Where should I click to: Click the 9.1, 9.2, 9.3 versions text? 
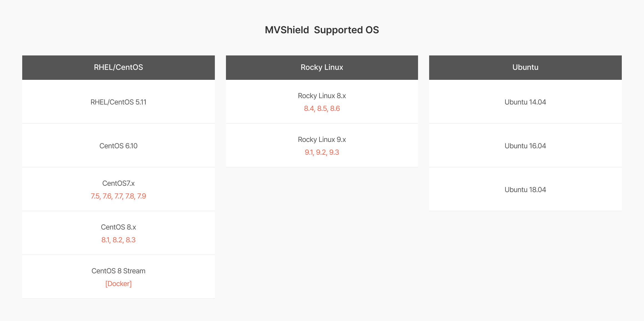point(322,152)
